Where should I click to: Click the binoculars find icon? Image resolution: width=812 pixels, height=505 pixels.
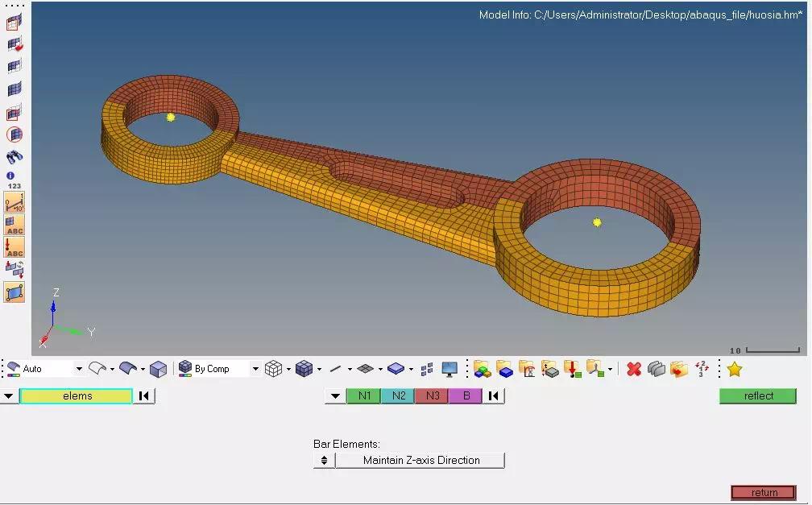click(14, 156)
